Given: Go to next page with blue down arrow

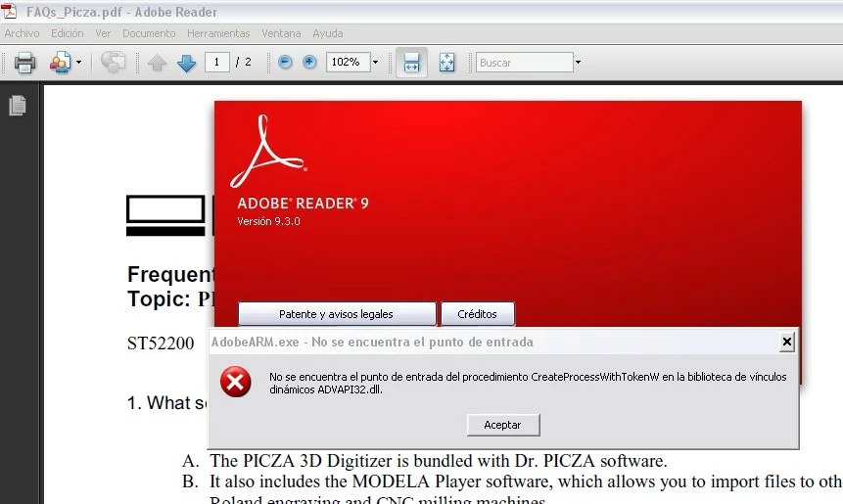Looking at the screenshot, I should 186,63.
